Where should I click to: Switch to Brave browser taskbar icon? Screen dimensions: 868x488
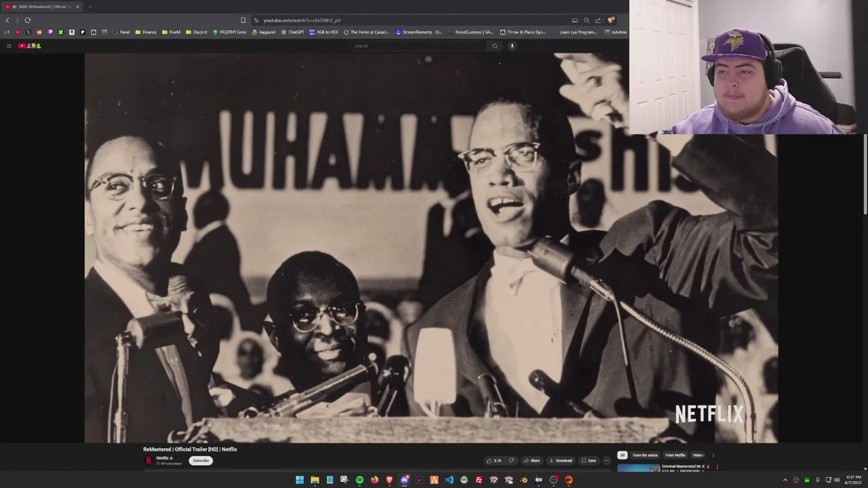pos(389,480)
